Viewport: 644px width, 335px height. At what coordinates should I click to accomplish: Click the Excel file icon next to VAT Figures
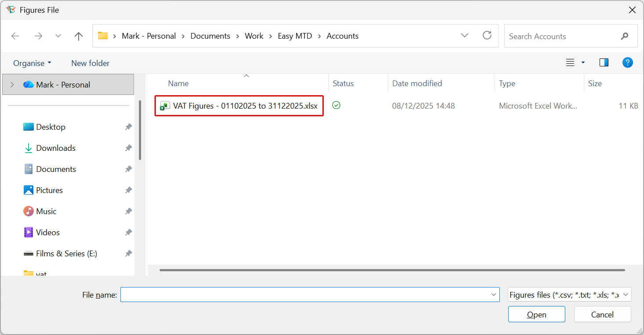pos(164,106)
